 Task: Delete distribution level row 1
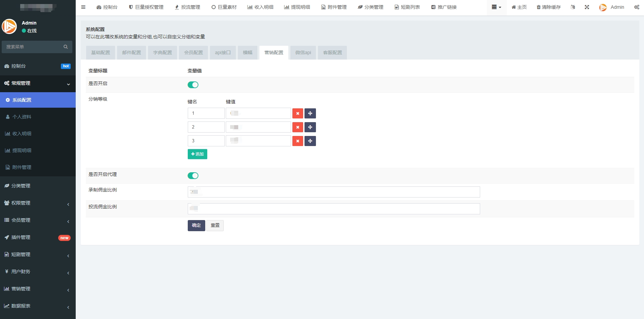[298, 113]
